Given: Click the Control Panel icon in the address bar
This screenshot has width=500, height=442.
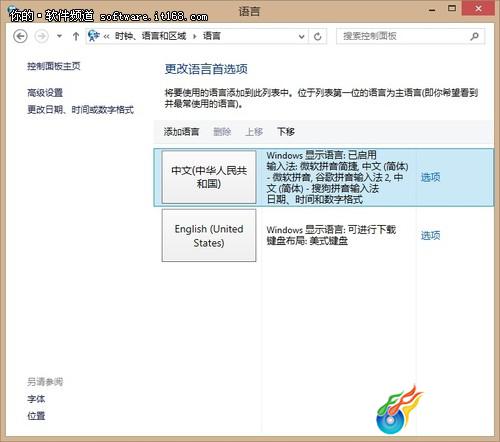Looking at the screenshot, I should click(94, 36).
